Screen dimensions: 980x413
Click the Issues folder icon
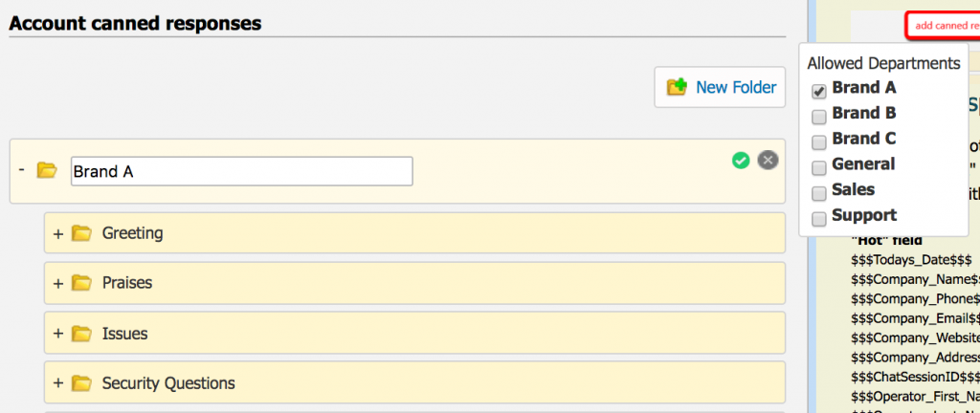(x=81, y=335)
